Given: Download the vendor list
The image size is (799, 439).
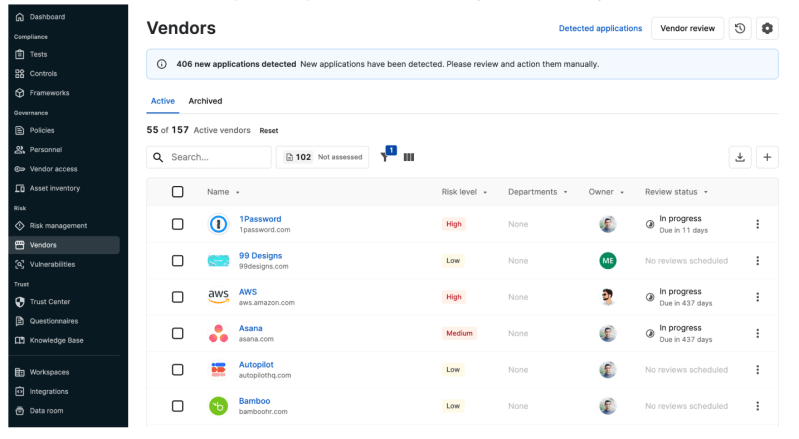Looking at the screenshot, I should tap(740, 157).
